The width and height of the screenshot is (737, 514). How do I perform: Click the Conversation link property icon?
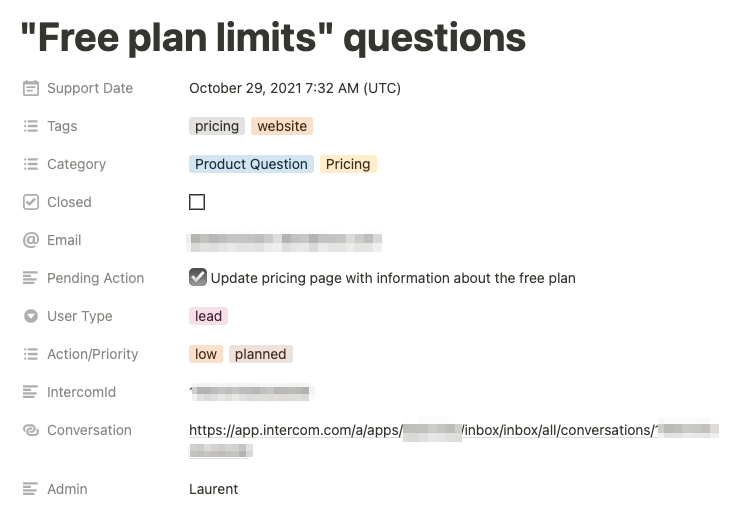pyautogui.click(x=30, y=430)
